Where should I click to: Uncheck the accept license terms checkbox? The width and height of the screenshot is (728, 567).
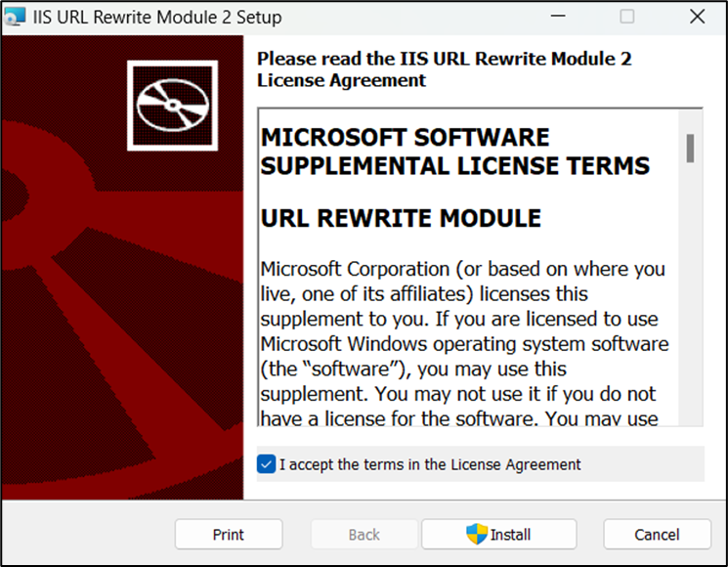(x=266, y=464)
